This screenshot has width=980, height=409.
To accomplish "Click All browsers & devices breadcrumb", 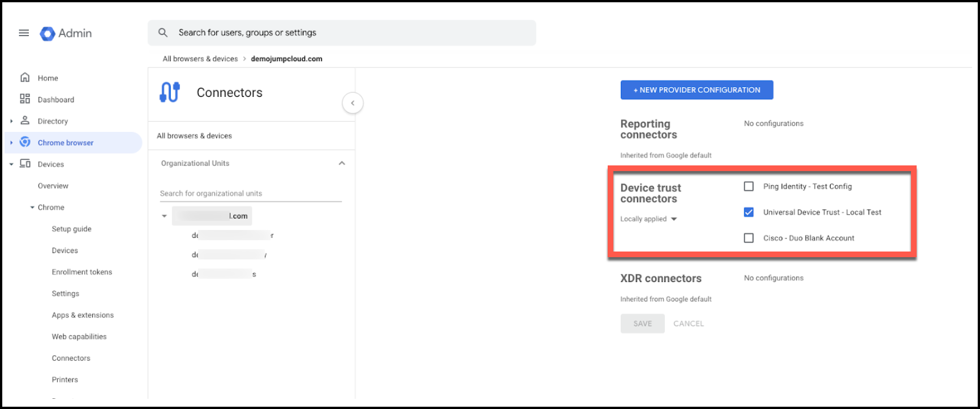I will pos(200,59).
